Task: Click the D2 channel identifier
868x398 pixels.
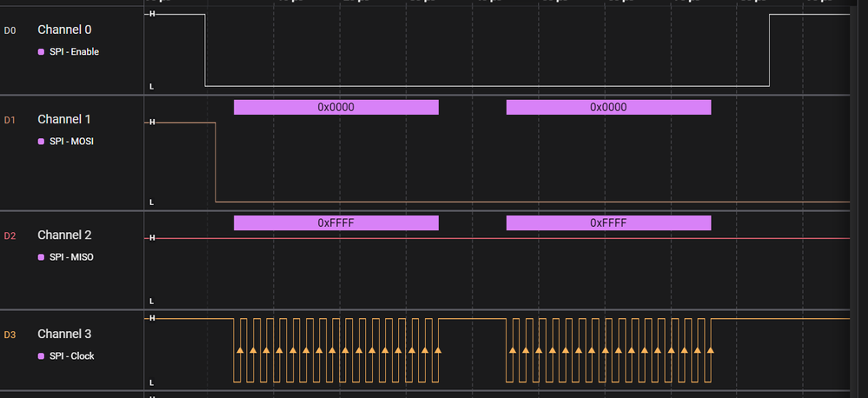Action: click(x=10, y=235)
